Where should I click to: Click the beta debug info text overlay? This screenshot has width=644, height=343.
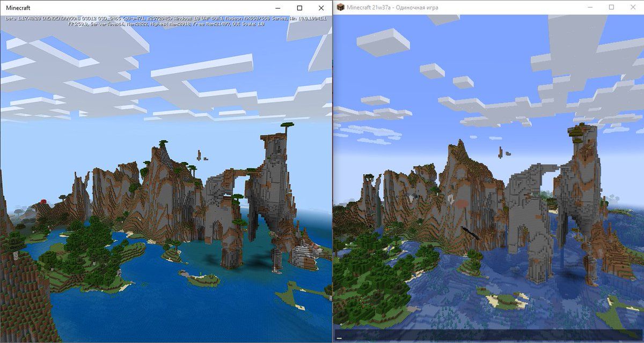(166, 21)
